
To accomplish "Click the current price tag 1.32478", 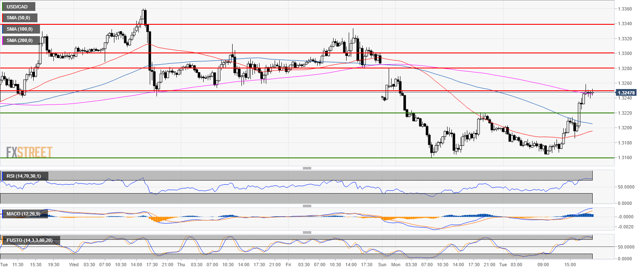I will click(627, 93).
